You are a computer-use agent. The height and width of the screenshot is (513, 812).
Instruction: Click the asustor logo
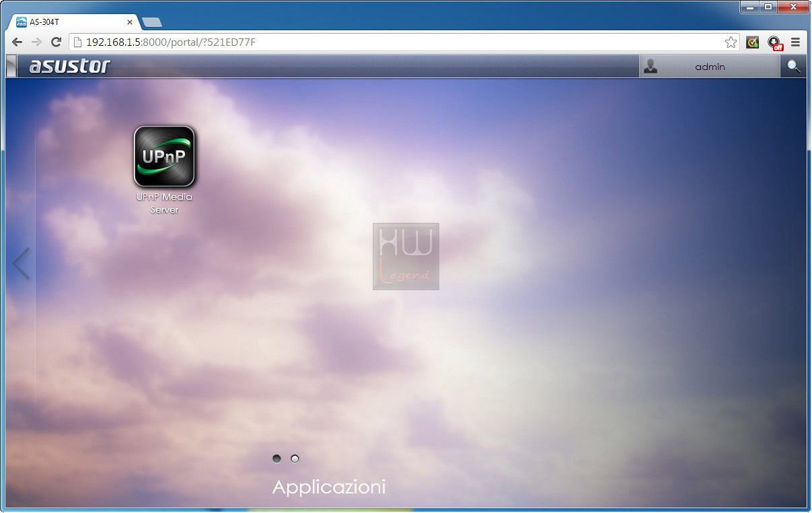(69, 66)
